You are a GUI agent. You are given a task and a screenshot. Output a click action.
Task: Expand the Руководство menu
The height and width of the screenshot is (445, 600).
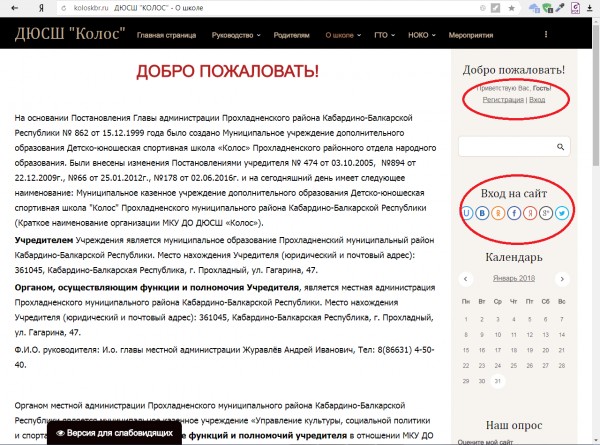point(236,35)
